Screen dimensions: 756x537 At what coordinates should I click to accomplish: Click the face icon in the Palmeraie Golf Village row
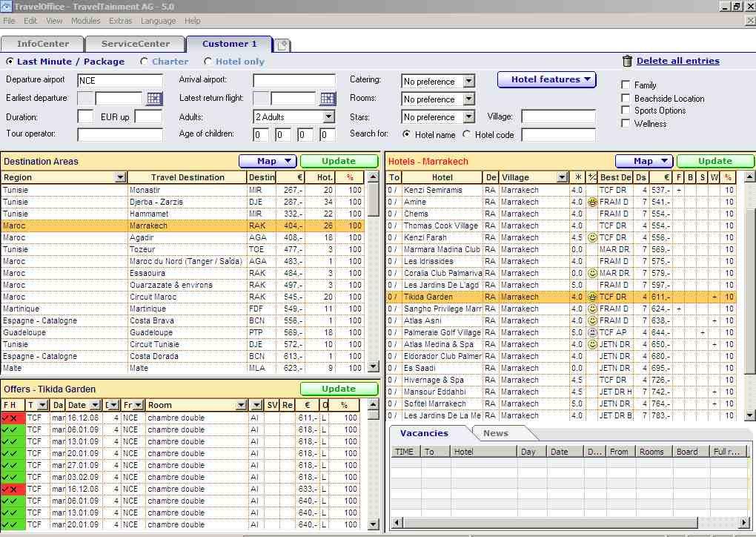(592, 332)
